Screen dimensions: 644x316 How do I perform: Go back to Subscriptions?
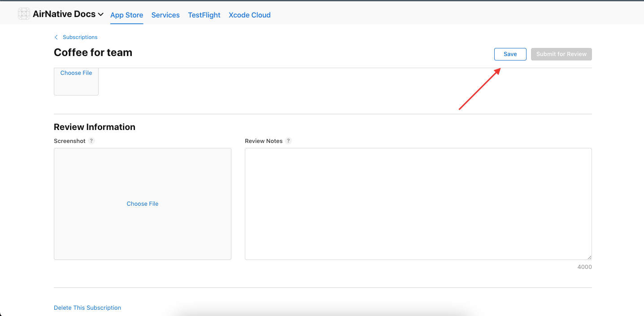(x=80, y=37)
